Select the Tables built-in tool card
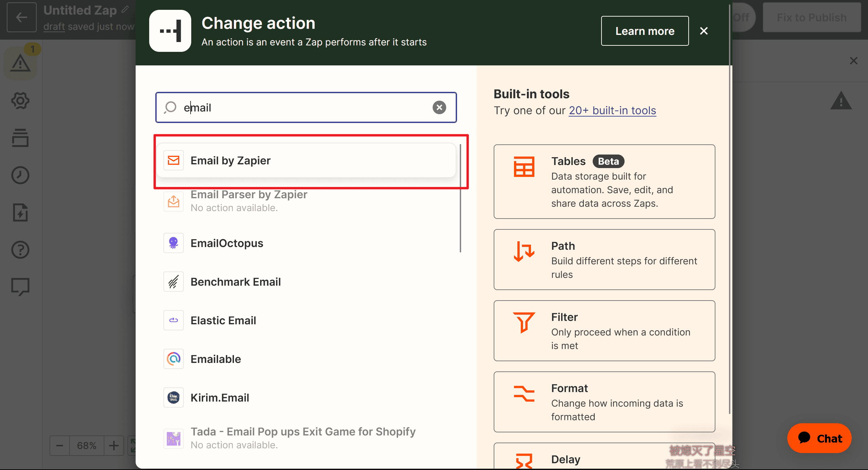Viewport: 868px width, 470px height. point(604,182)
